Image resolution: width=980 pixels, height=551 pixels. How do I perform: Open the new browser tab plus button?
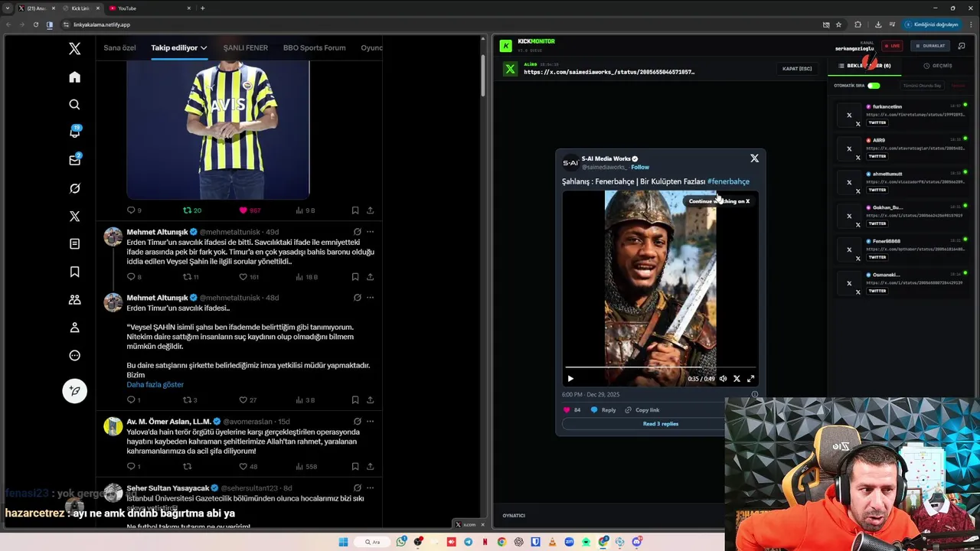pos(202,8)
